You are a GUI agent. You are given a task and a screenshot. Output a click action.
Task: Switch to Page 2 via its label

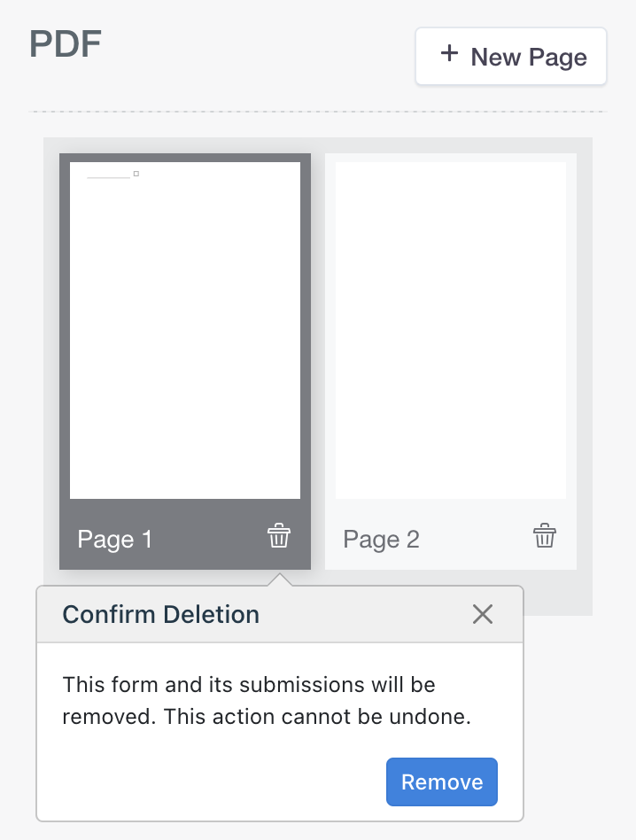pyautogui.click(x=381, y=539)
